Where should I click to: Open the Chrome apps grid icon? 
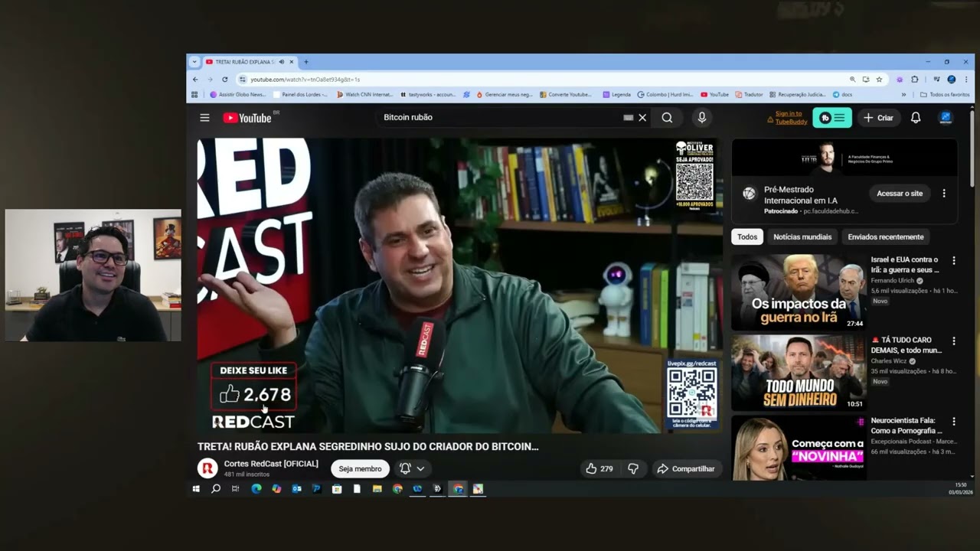click(x=194, y=94)
